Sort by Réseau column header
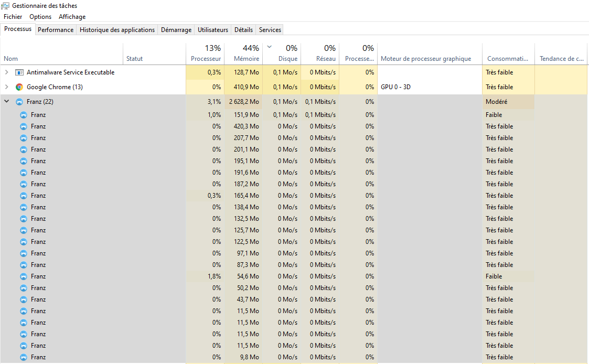The width and height of the screenshot is (589, 364). 320,53
